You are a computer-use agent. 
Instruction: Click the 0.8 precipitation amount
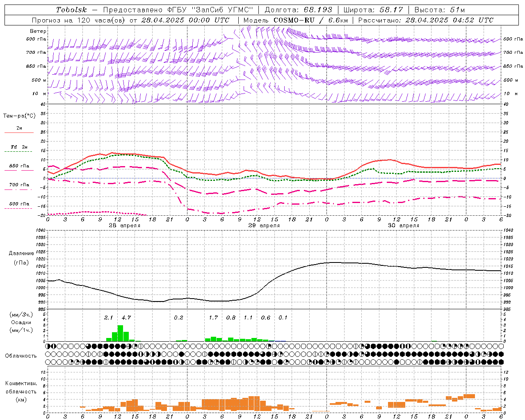(231, 318)
